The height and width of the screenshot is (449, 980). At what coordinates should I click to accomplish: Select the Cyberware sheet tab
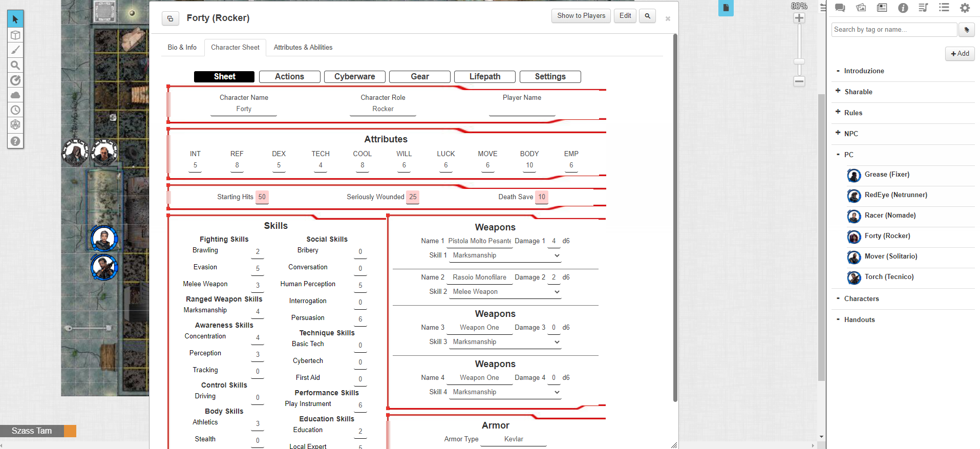pyautogui.click(x=355, y=77)
